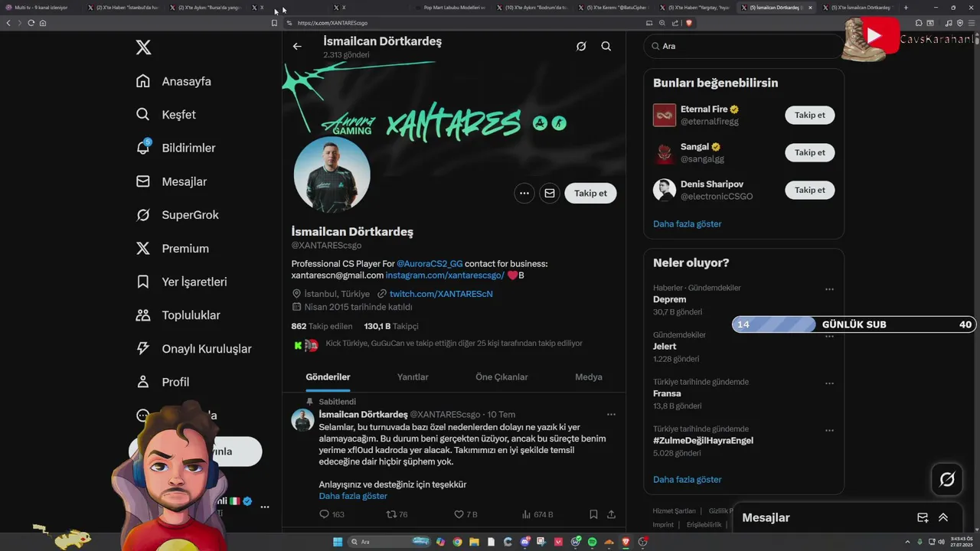
Task: Click the Ara search field on X
Action: point(743,46)
